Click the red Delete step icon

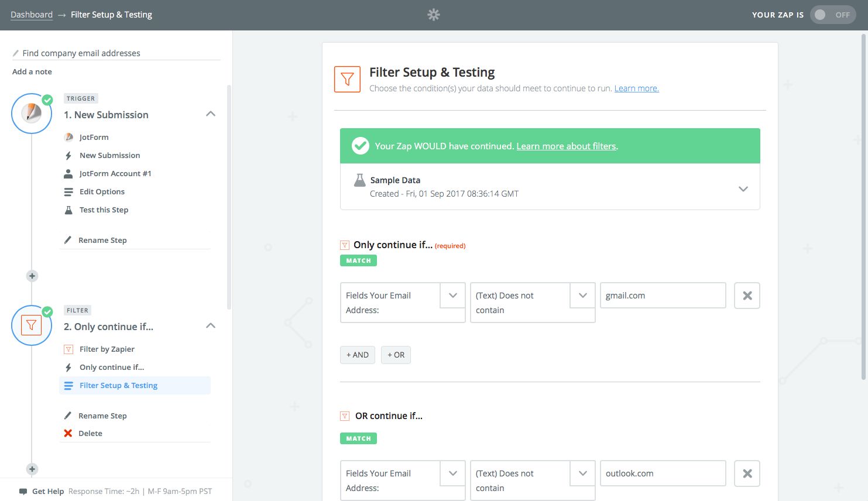coord(68,433)
